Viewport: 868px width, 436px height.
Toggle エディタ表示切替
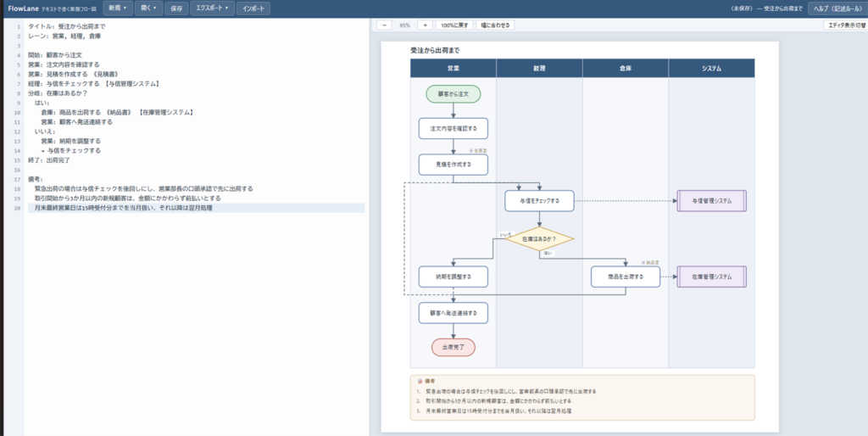[x=845, y=25]
